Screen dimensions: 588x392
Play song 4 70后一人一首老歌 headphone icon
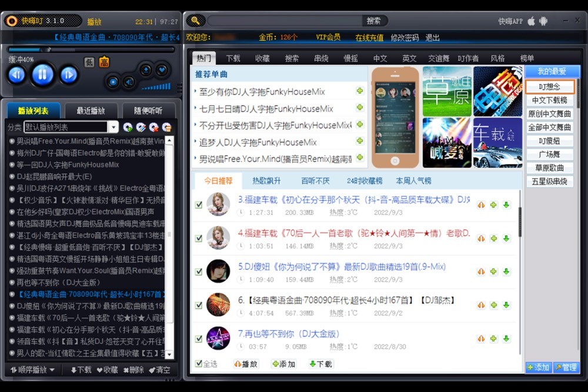click(x=481, y=238)
